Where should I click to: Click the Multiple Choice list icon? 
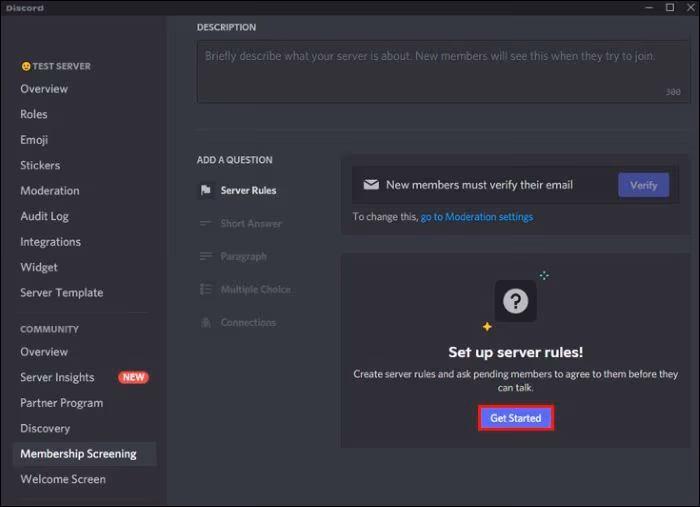tap(205, 290)
